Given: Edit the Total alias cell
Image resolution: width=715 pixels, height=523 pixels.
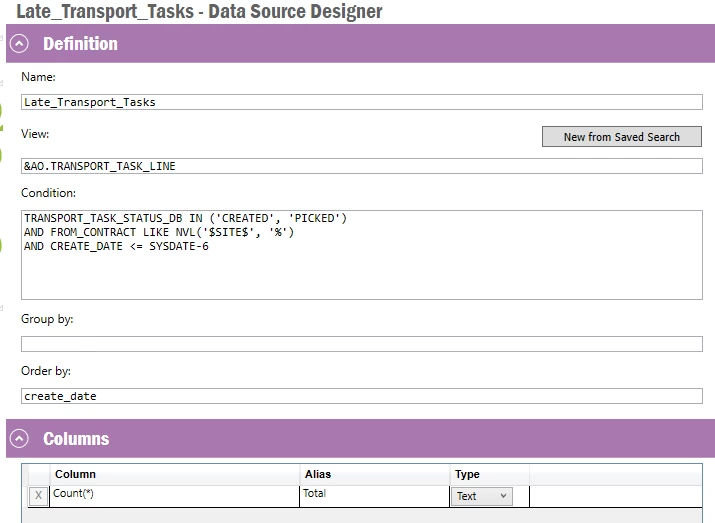Looking at the screenshot, I should point(374,495).
